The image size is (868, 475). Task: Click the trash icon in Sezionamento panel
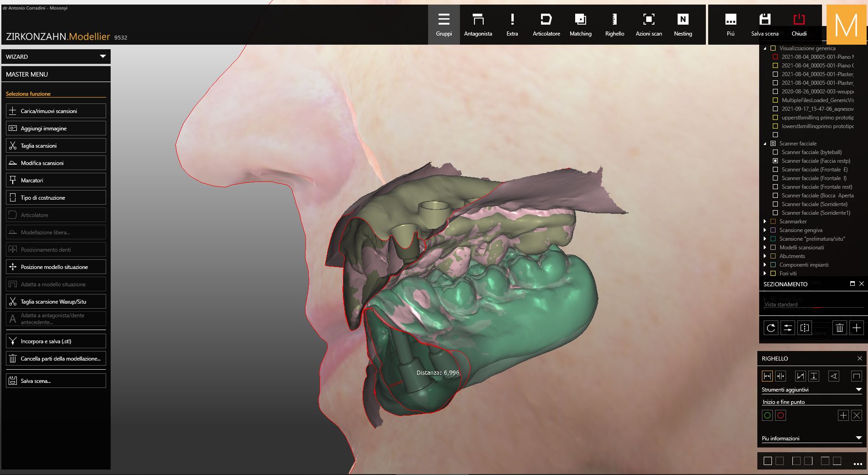(839, 328)
